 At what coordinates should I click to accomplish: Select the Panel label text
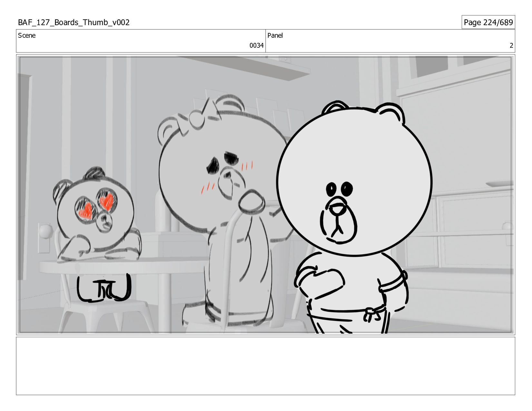pos(275,35)
